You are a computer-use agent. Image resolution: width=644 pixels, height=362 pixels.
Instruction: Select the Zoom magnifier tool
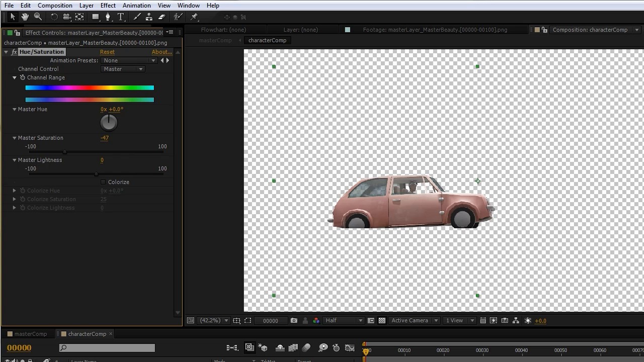coord(38,17)
